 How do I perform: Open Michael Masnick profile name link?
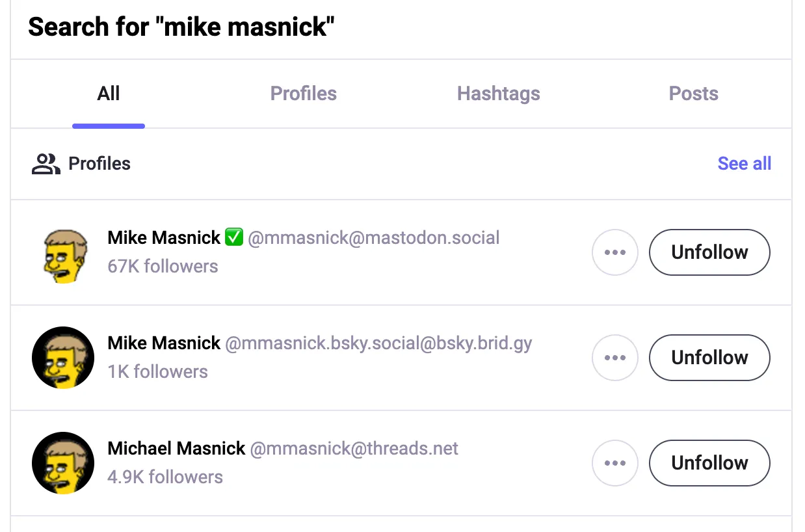click(176, 449)
